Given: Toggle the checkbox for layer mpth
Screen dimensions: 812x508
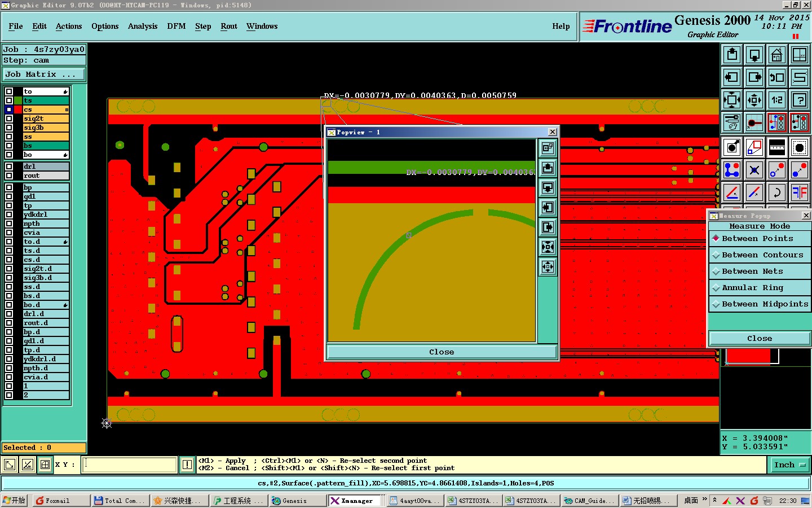Looking at the screenshot, I should point(9,224).
